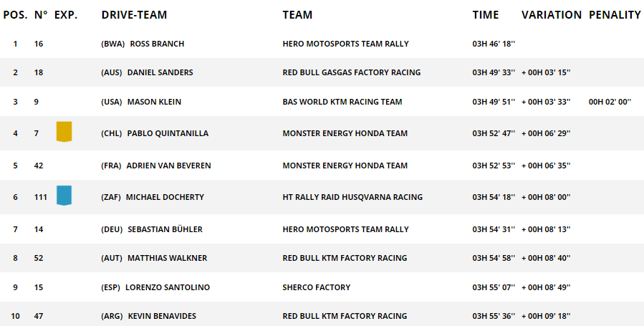Select Matthias Walkner row name
Image resolution: width=644 pixels, height=326 pixels.
[x=167, y=258]
